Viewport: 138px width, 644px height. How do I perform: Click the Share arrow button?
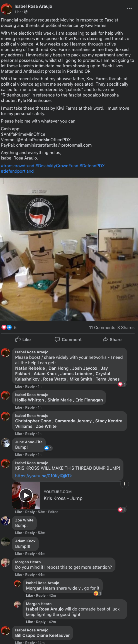coord(112,339)
